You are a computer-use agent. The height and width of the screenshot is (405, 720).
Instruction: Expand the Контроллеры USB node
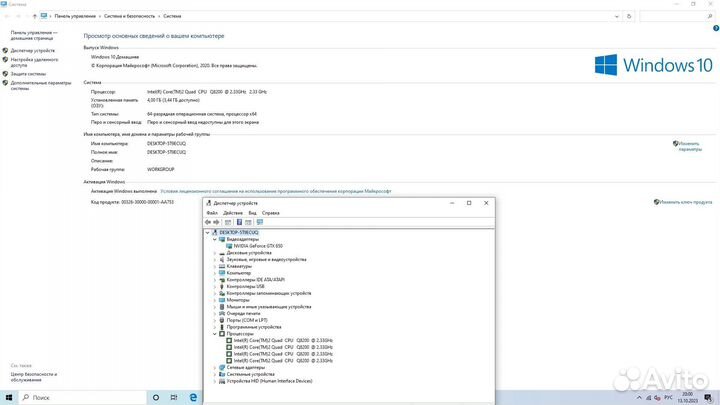(214, 286)
